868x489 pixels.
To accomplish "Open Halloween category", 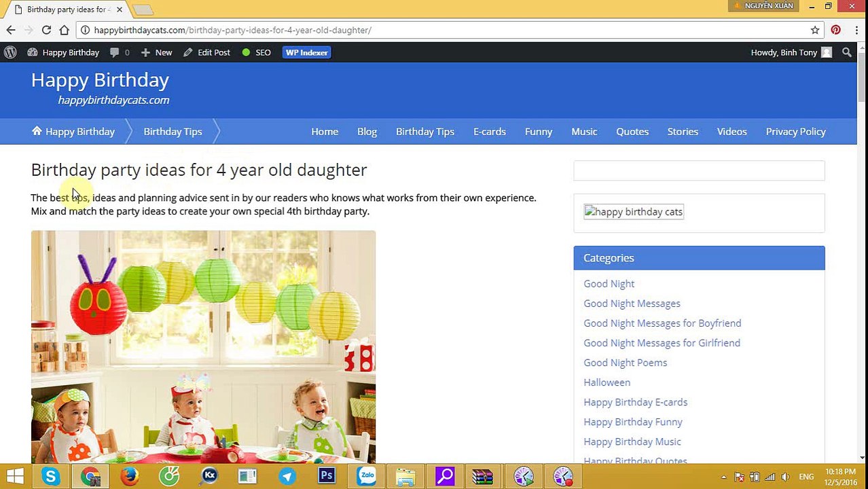I will 607,382.
